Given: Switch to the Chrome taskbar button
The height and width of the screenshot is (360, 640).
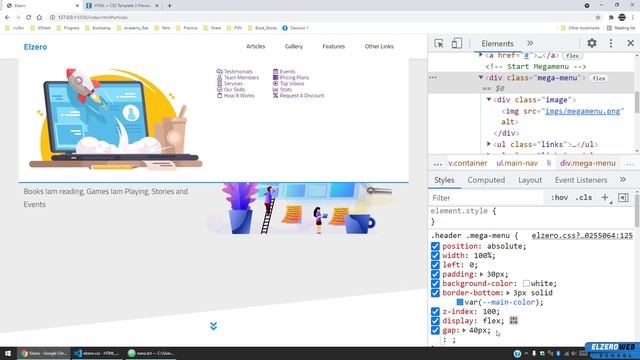Looking at the screenshot, I should click(x=44, y=353).
